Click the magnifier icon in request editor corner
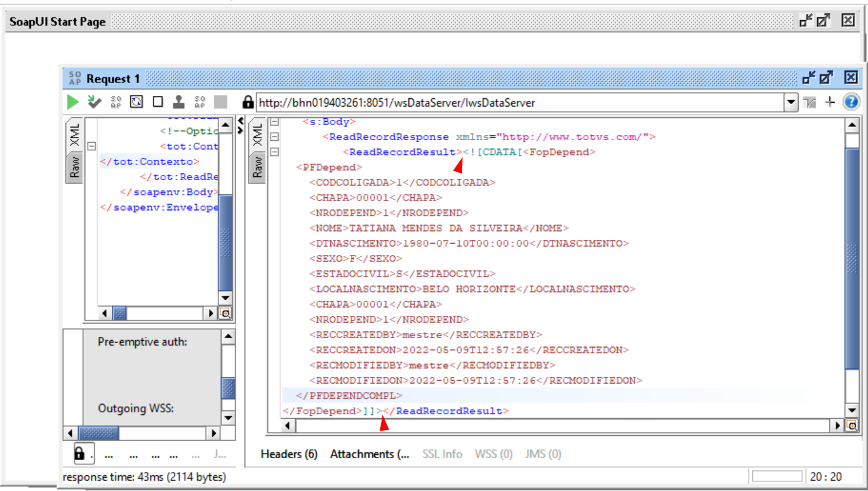This screenshot has height=491, width=868. point(225,313)
